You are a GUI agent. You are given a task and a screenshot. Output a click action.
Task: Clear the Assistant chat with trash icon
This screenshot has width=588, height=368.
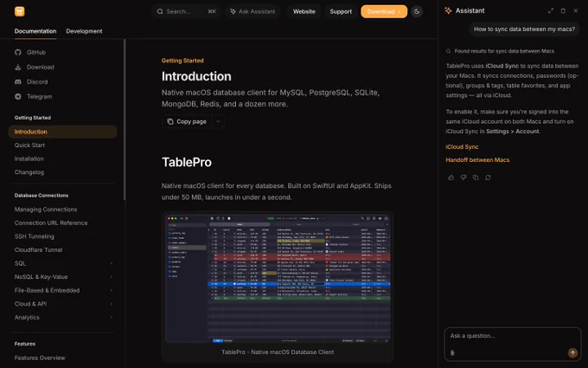pos(563,11)
